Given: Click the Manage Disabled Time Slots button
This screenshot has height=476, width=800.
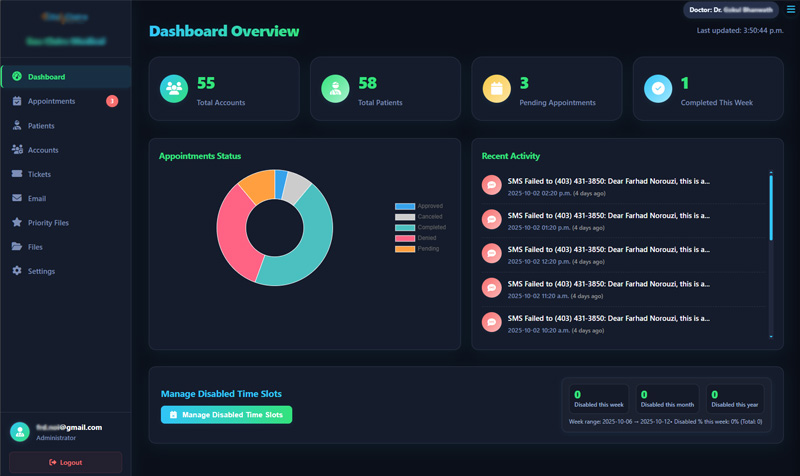Looking at the screenshot, I should pyautogui.click(x=227, y=415).
